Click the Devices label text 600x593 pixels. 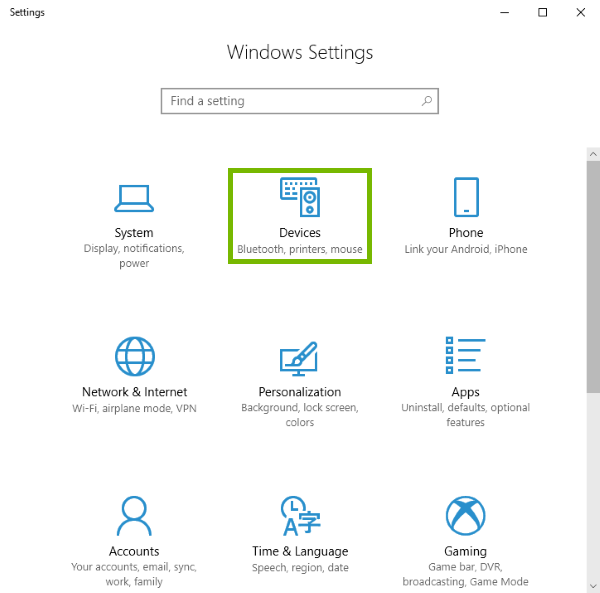click(300, 233)
